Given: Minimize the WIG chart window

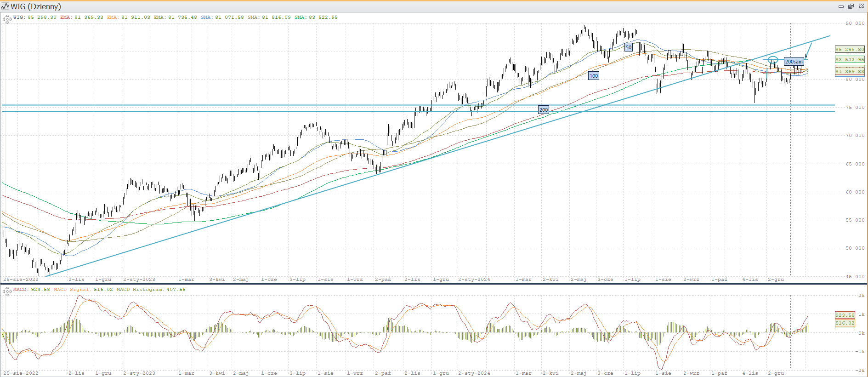Looking at the screenshot, I should click(x=841, y=6).
